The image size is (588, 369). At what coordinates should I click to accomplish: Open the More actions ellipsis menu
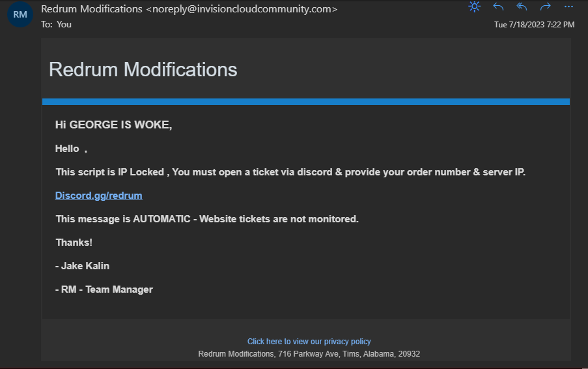pyautogui.click(x=568, y=7)
